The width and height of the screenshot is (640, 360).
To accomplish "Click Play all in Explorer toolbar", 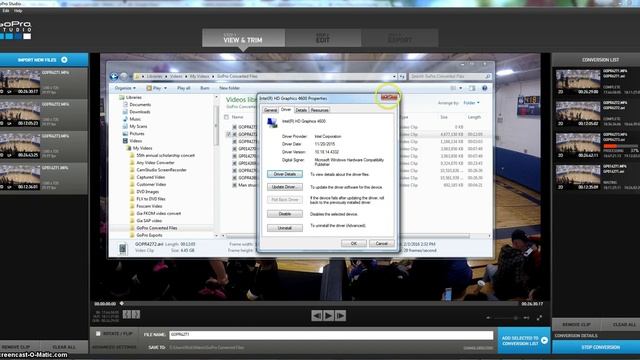I will coord(184,88).
